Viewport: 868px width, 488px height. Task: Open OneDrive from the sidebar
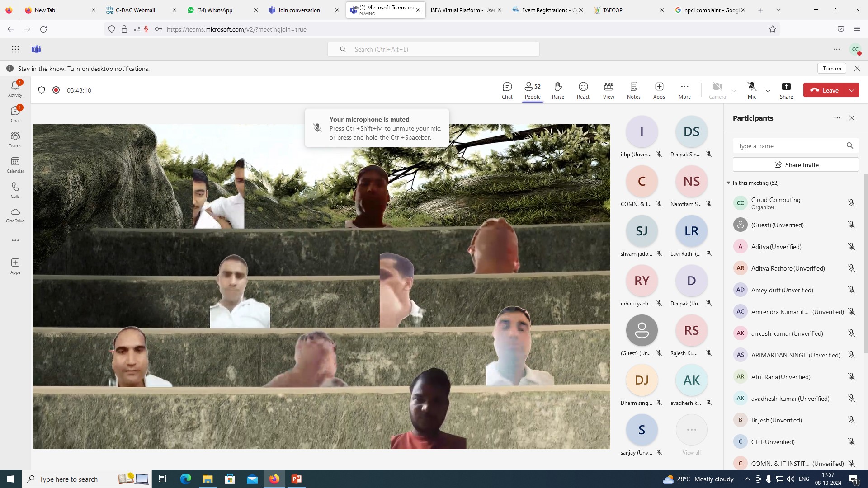pyautogui.click(x=15, y=215)
